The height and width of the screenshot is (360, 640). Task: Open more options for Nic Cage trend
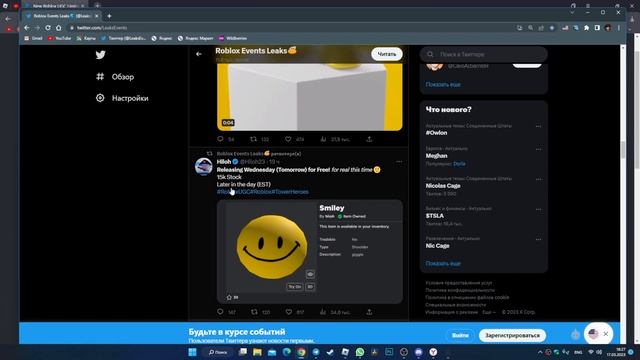coord(538,239)
